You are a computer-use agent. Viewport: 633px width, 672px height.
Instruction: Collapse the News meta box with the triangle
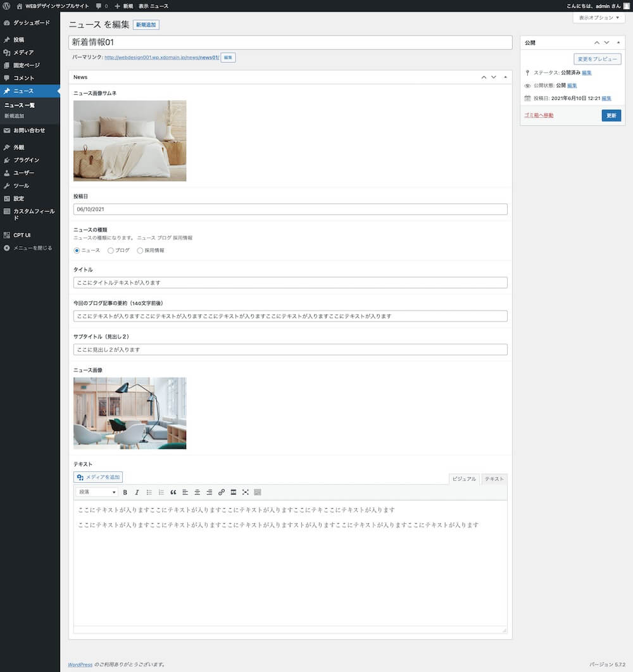coord(505,77)
